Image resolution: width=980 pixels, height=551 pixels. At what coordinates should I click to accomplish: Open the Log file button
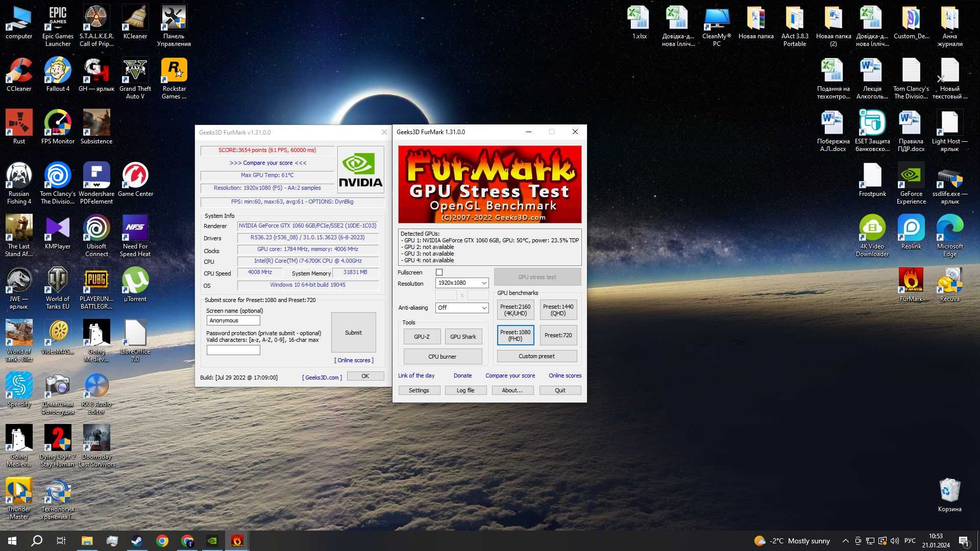tap(465, 390)
